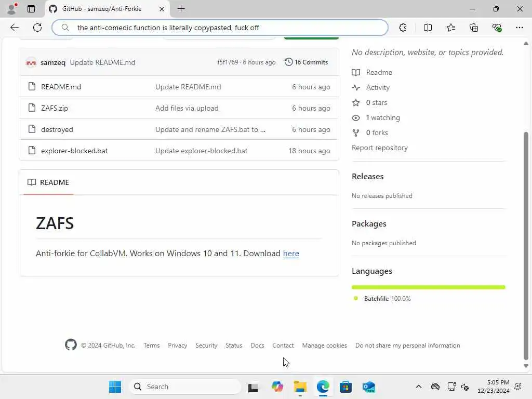
Task: Open the tab actions menu icon
Action: pos(31,8)
